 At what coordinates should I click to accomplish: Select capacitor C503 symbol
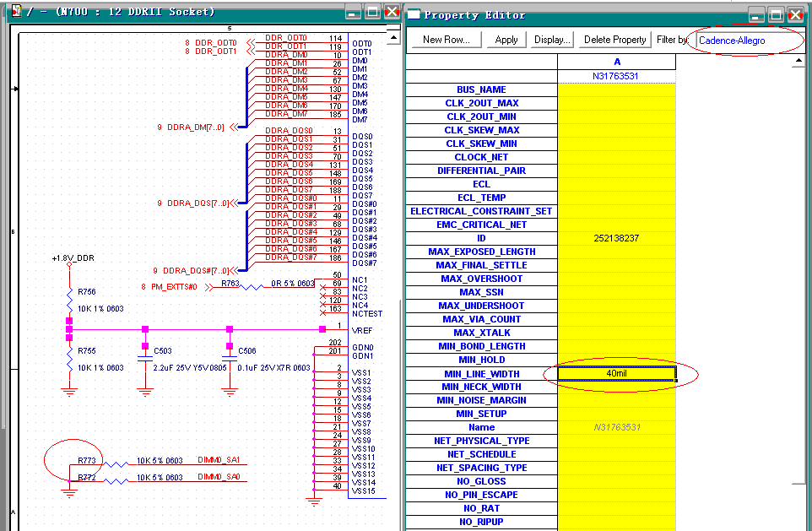point(145,360)
